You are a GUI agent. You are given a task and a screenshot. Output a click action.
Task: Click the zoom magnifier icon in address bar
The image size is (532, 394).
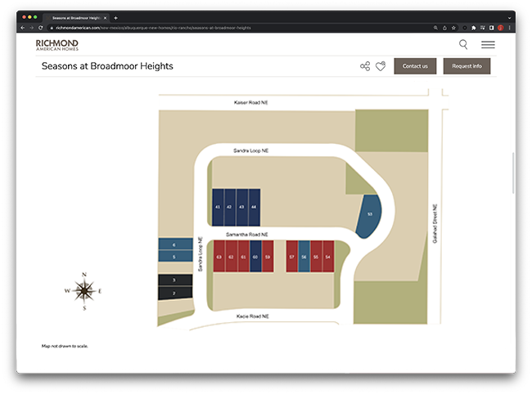[x=435, y=28]
